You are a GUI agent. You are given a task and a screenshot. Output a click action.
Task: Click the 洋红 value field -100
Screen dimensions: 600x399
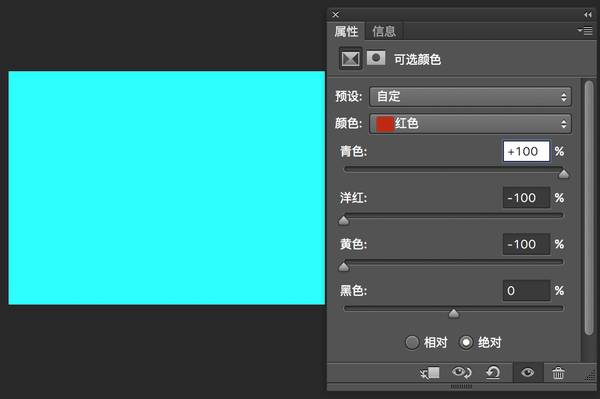(x=527, y=198)
